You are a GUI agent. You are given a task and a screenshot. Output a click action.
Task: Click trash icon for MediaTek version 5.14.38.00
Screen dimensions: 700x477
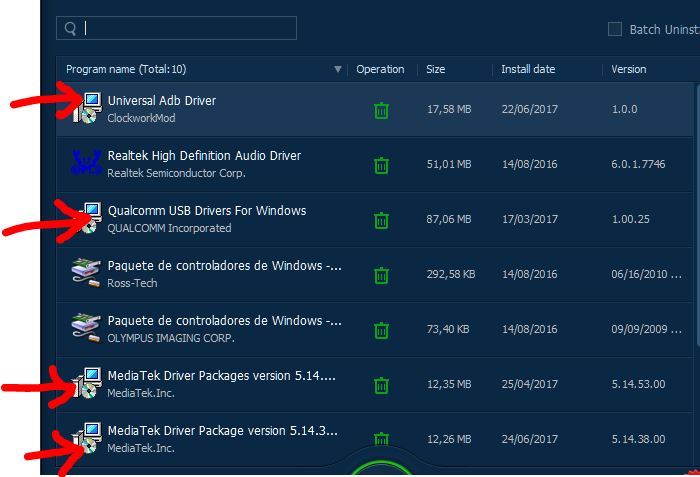381,439
